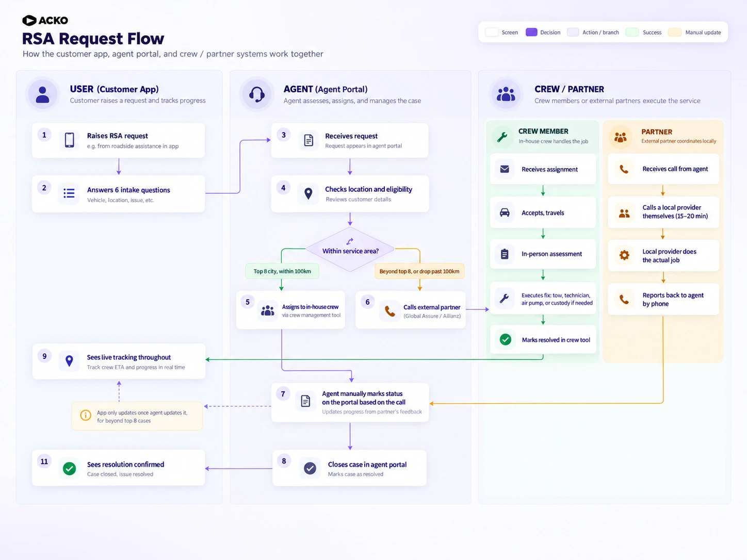Click the 'Within service area?' decision text
This screenshot has width=747, height=560.
click(x=350, y=251)
